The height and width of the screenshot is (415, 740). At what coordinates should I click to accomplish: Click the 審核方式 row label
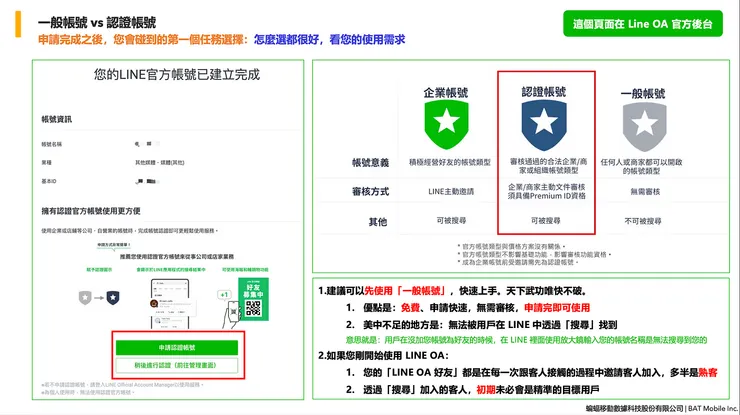(370, 192)
